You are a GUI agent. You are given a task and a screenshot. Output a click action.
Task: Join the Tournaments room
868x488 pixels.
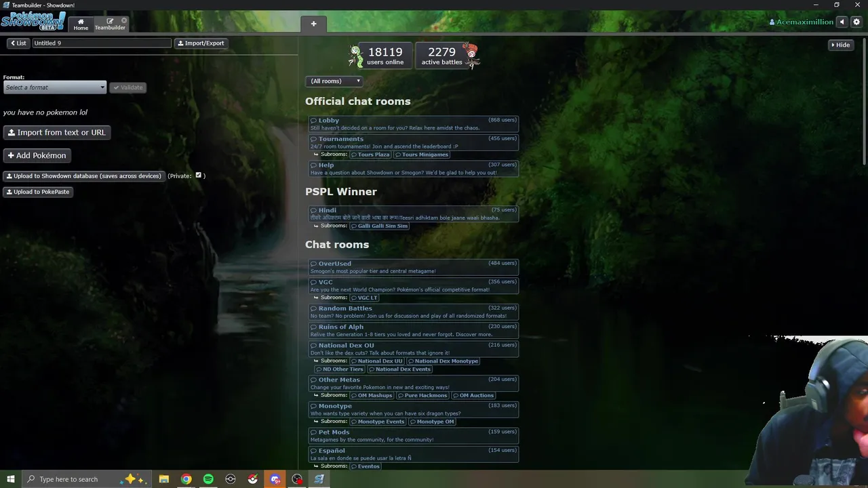(414, 142)
